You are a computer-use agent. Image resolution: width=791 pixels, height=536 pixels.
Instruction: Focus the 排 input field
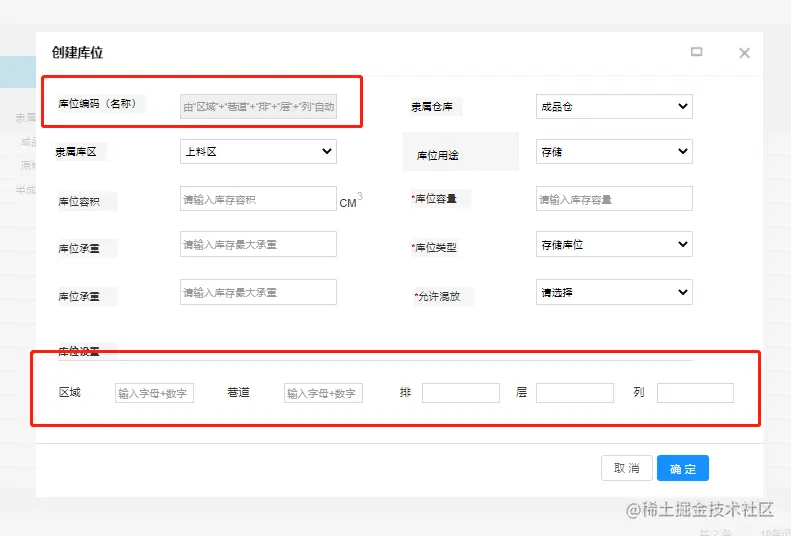pyautogui.click(x=461, y=393)
